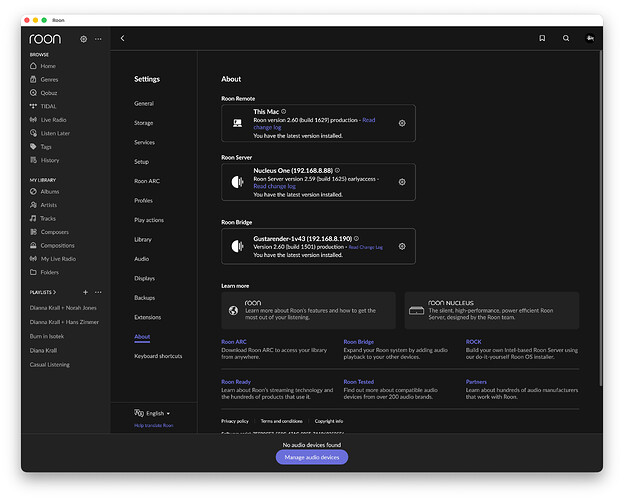This screenshot has width=624, height=500.
Task: Click the Tags sidebar icon
Action: 33,146
